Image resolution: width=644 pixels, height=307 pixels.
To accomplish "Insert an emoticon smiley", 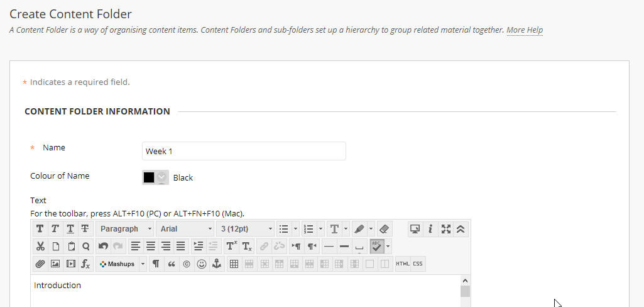I will (x=201, y=264).
